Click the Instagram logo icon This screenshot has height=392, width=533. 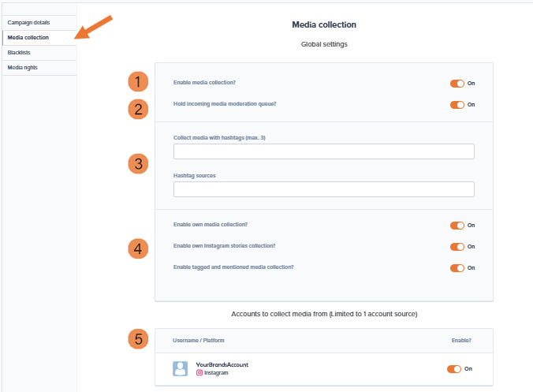pyautogui.click(x=199, y=372)
